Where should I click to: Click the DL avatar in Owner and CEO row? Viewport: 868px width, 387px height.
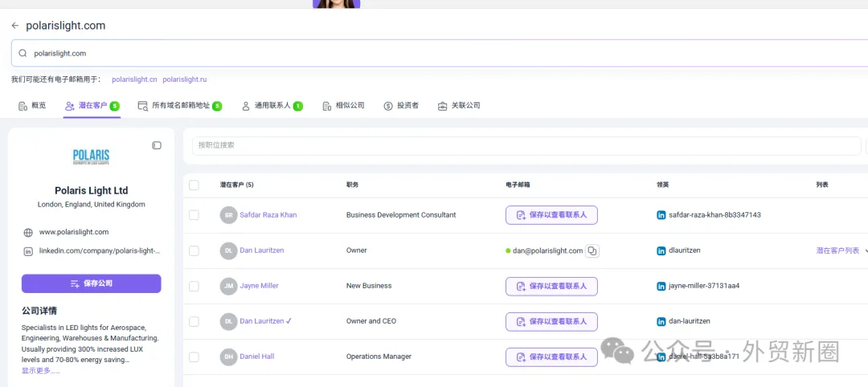click(x=228, y=322)
